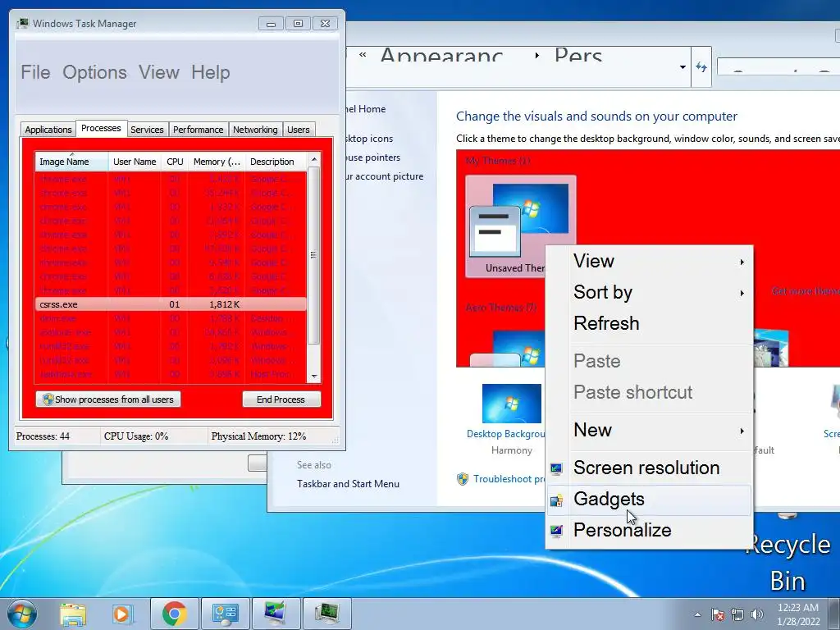Choose Gadgets from the context menu
Image resolution: width=840 pixels, height=630 pixels.
[650, 500]
